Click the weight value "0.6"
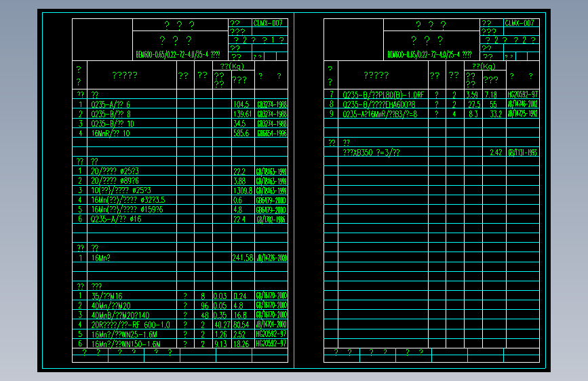The image size is (588, 381). coord(238,200)
